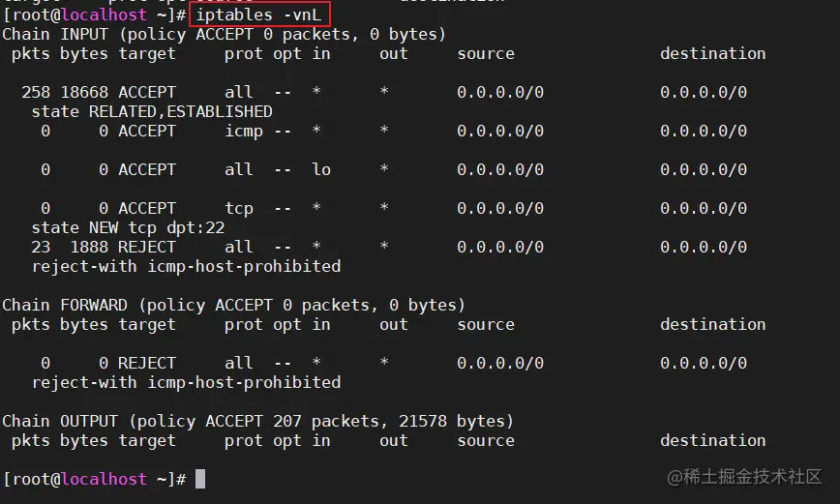Click the '1888' bytes value

pyautogui.click(x=89, y=247)
